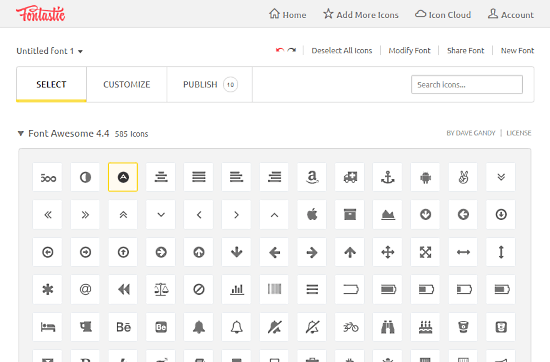Select the expand diagonal arrows icon
This screenshot has height=362, width=550.
[425, 252]
